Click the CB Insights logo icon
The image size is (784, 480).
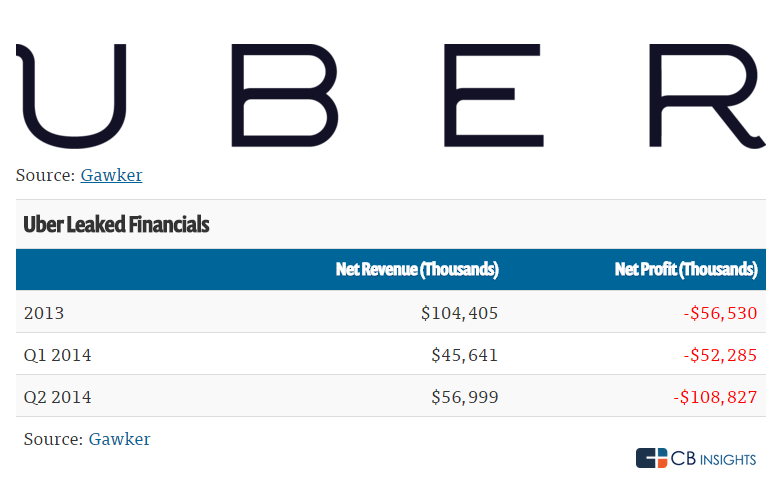pyautogui.click(x=651, y=458)
